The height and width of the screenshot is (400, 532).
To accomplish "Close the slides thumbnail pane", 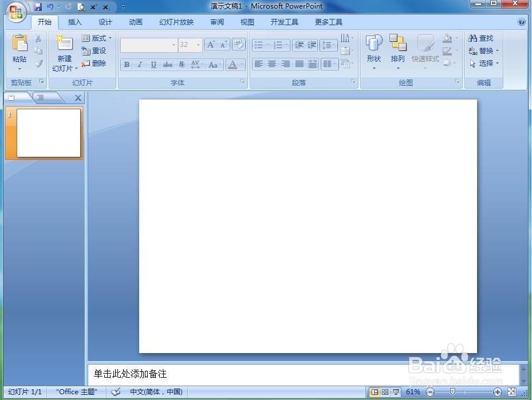I will pyautogui.click(x=78, y=98).
